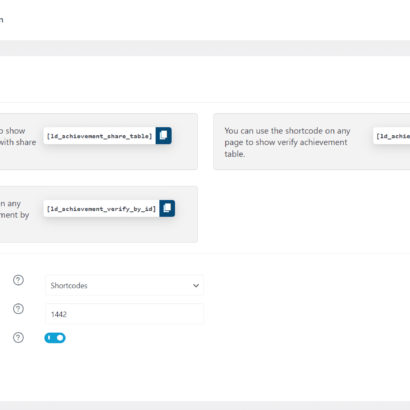Disable the blue toggle switch
The width and height of the screenshot is (410, 410).
coord(55,338)
